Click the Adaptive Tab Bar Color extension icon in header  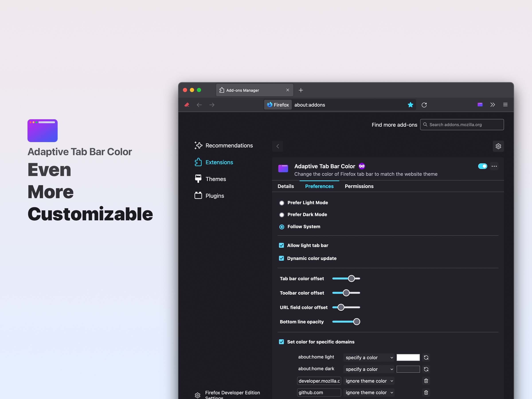tap(283, 168)
